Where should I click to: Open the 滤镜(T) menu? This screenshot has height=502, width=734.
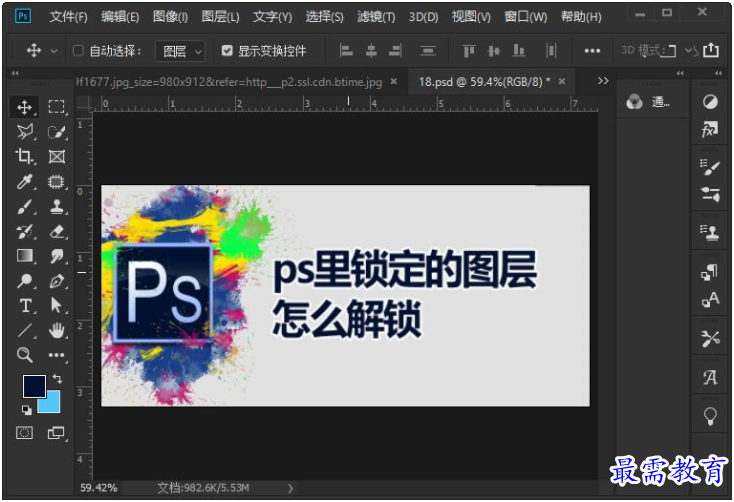coord(376,17)
